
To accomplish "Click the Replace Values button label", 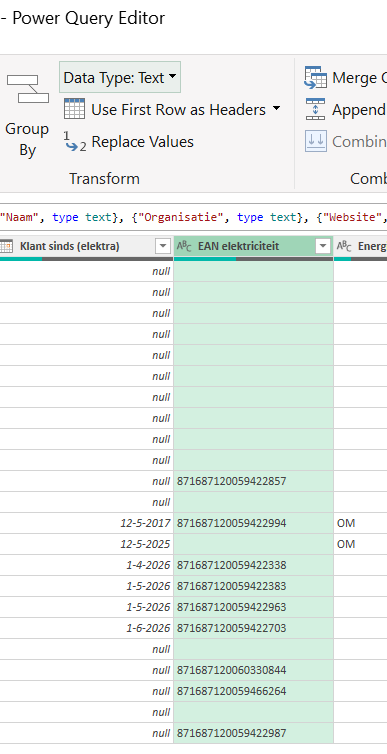I will click(142, 142).
